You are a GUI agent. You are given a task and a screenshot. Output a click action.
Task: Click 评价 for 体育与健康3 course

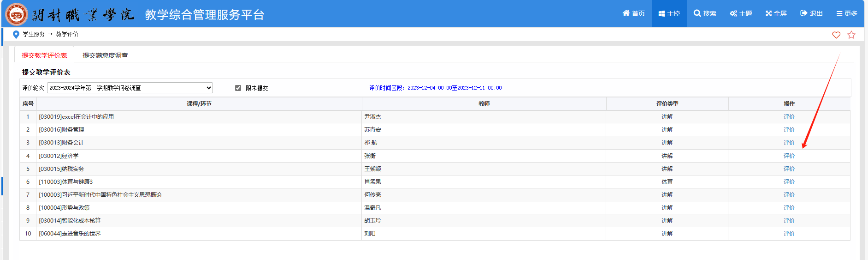[789, 182]
